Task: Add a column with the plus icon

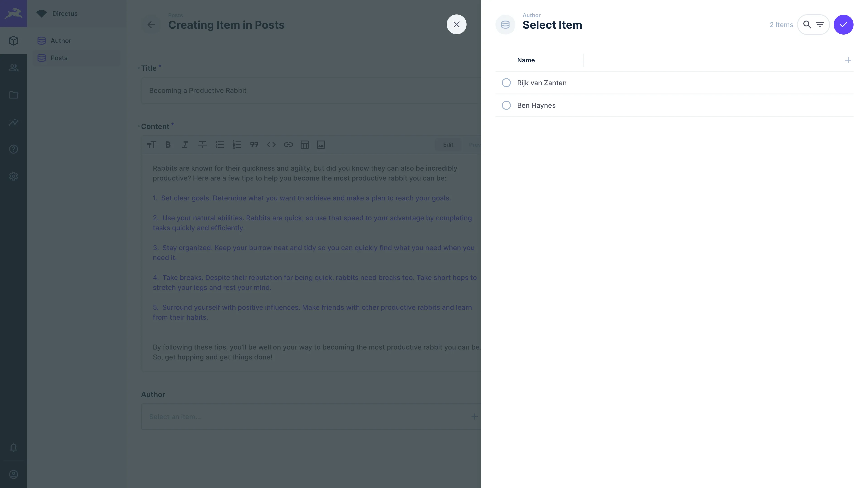Action: click(848, 60)
